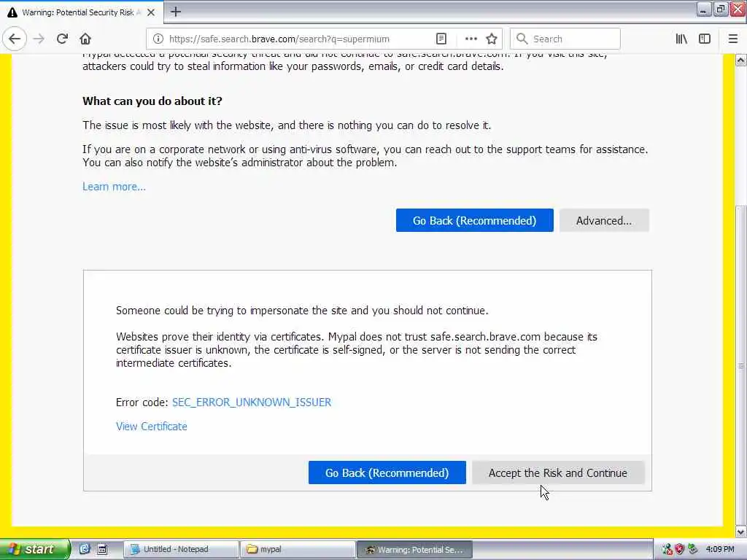Click the red security shield tray icon
The width and height of the screenshot is (747, 560).
680,549
